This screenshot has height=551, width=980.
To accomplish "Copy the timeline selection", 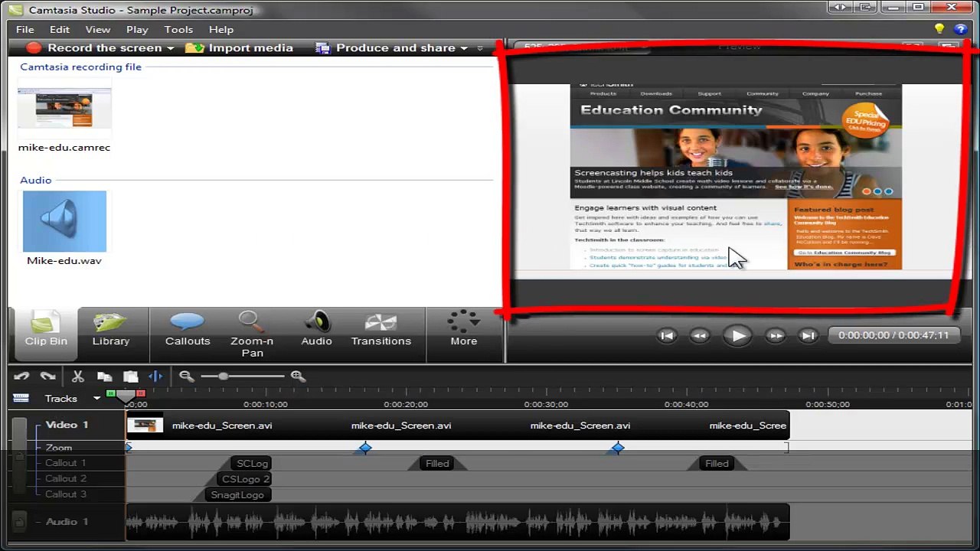I will pos(104,377).
